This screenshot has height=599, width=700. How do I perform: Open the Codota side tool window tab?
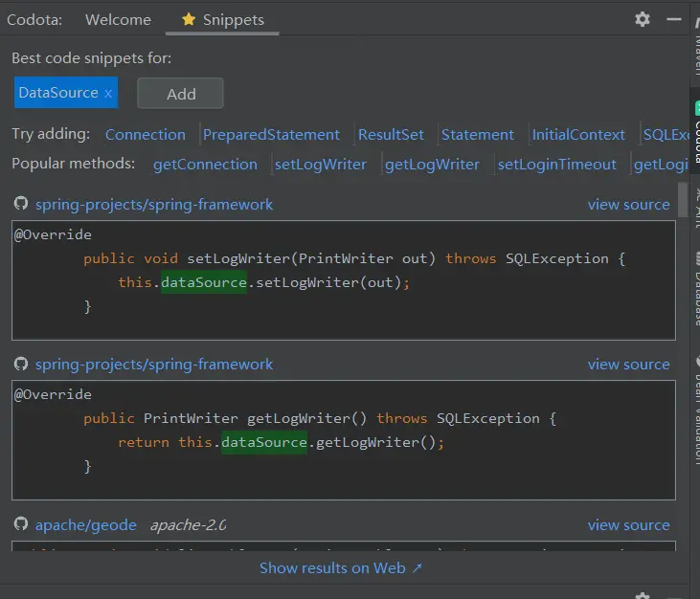[696, 132]
